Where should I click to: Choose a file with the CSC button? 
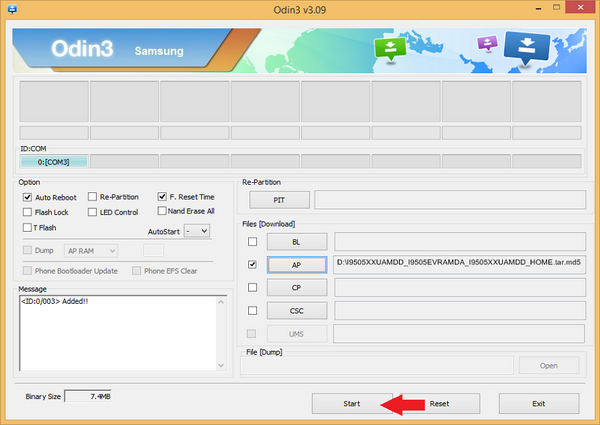point(296,311)
